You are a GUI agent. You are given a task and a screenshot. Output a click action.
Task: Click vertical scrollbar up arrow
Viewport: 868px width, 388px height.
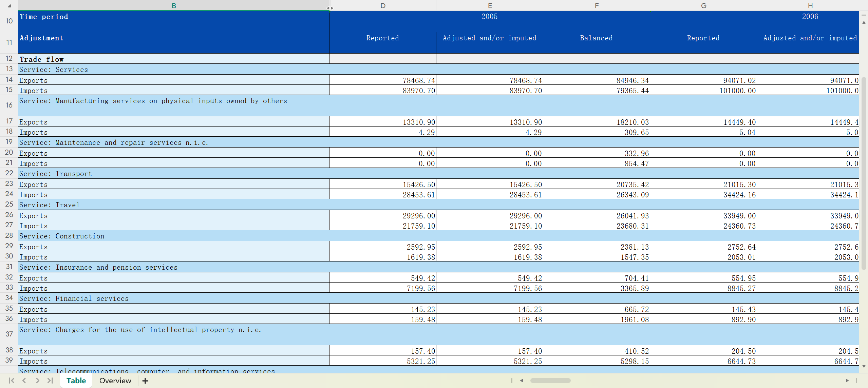coord(864,22)
